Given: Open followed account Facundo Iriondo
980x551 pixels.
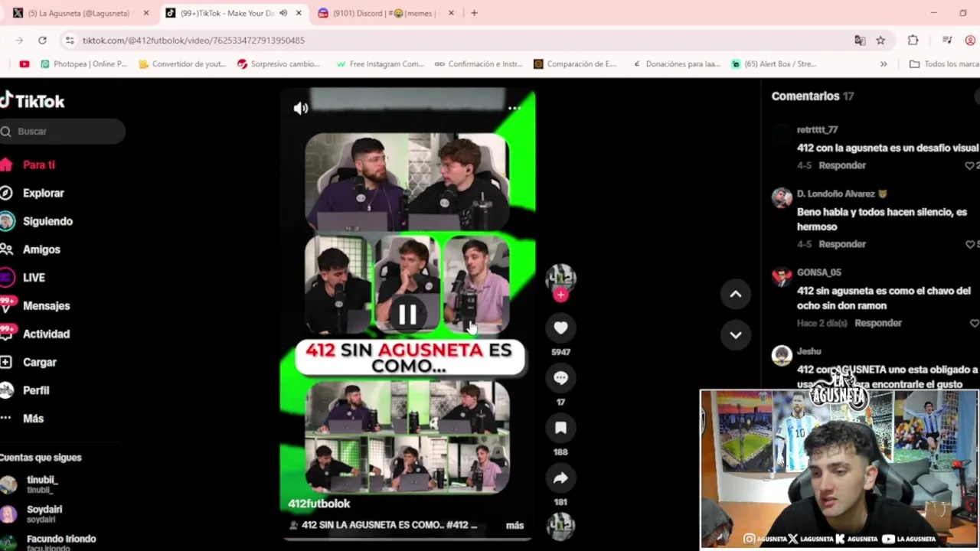Looking at the screenshot, I should point(61,542).
